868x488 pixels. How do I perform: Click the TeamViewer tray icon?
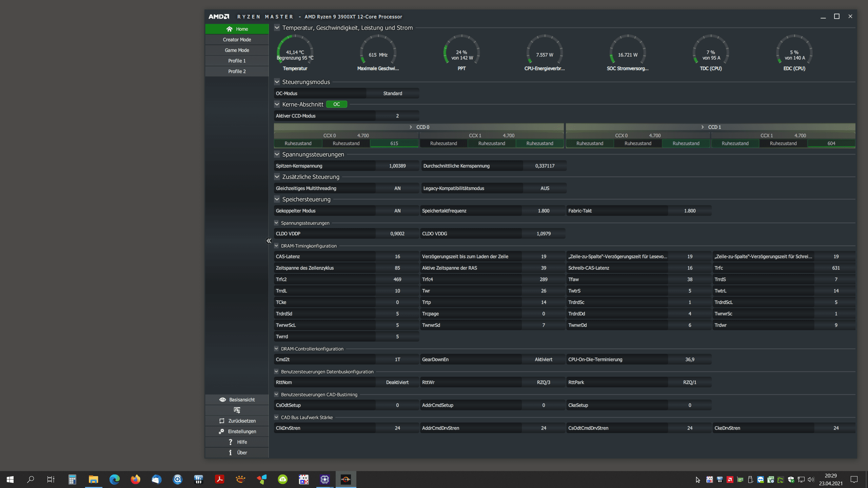pyautogui.click(x=761, y=480)
